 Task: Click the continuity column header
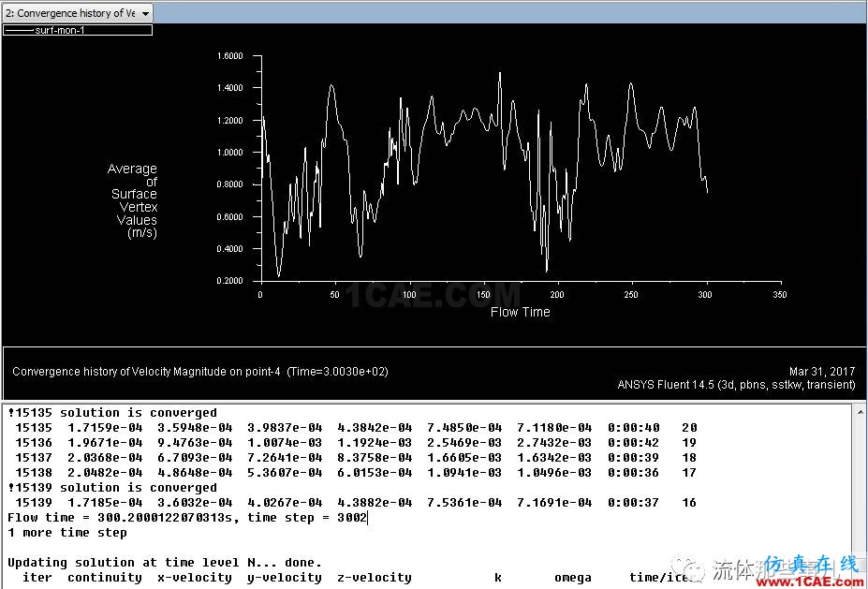(105, 578)
